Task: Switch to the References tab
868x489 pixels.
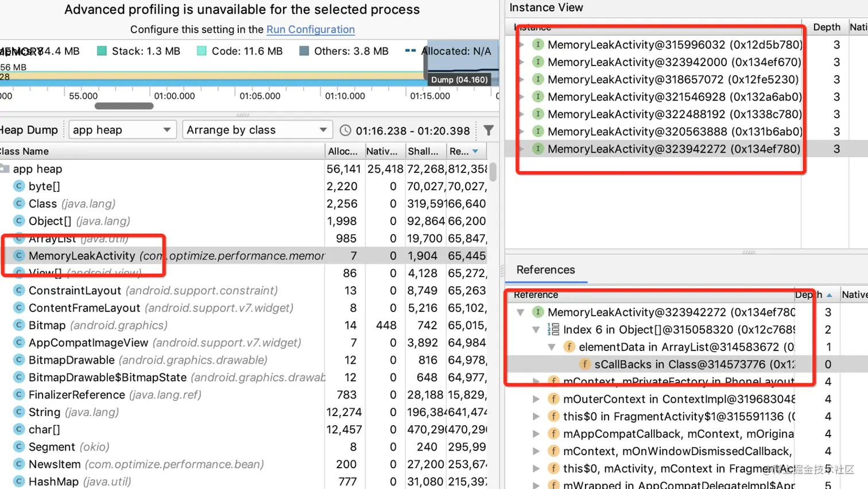Action: [x=546, y=270]
